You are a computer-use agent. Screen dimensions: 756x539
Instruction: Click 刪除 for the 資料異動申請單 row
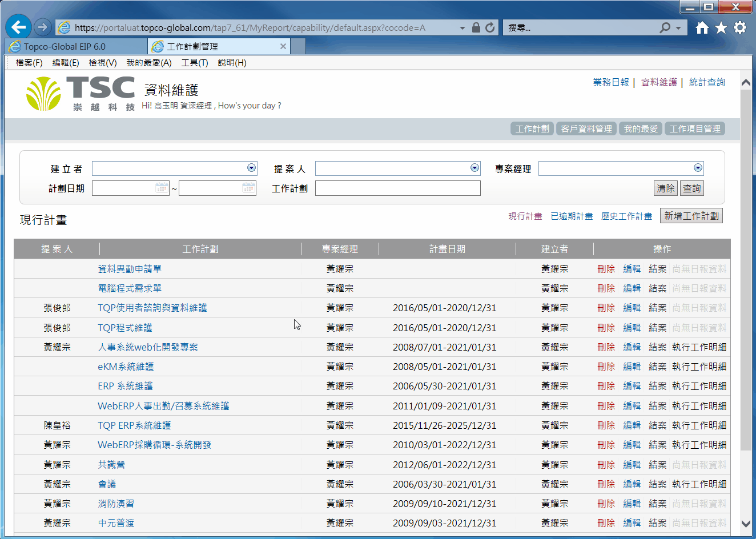(x=606, y=269)
